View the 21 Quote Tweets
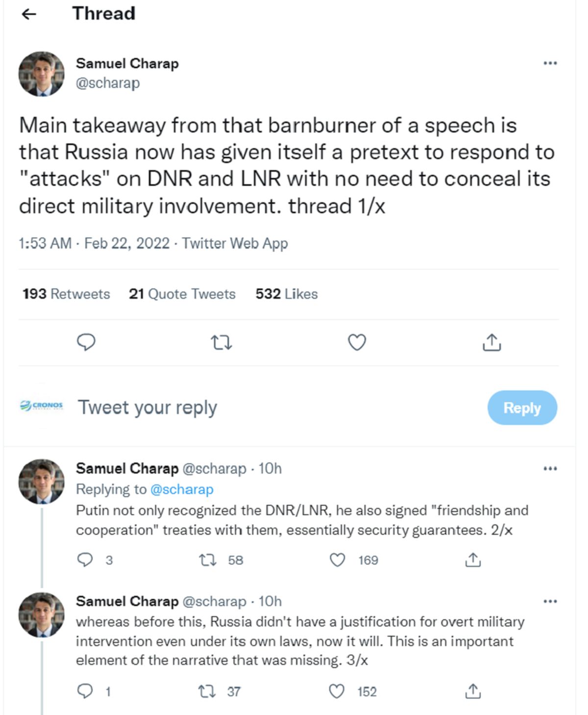588x715 pixels. [182, 294]
